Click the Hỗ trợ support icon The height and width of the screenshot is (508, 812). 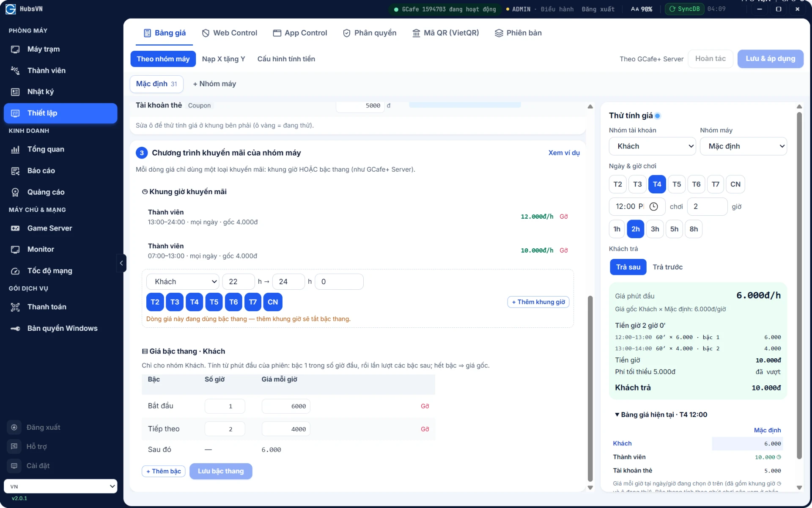(14, 446)
